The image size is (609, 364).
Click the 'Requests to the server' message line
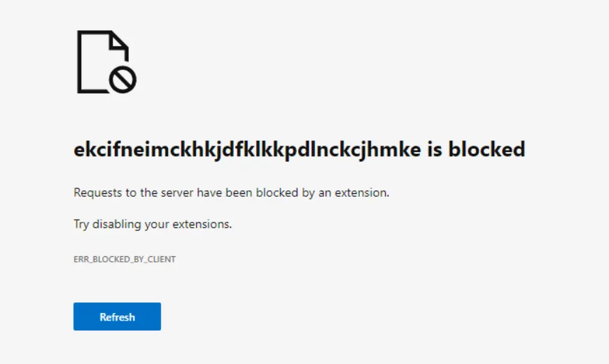tap(231, 192)
